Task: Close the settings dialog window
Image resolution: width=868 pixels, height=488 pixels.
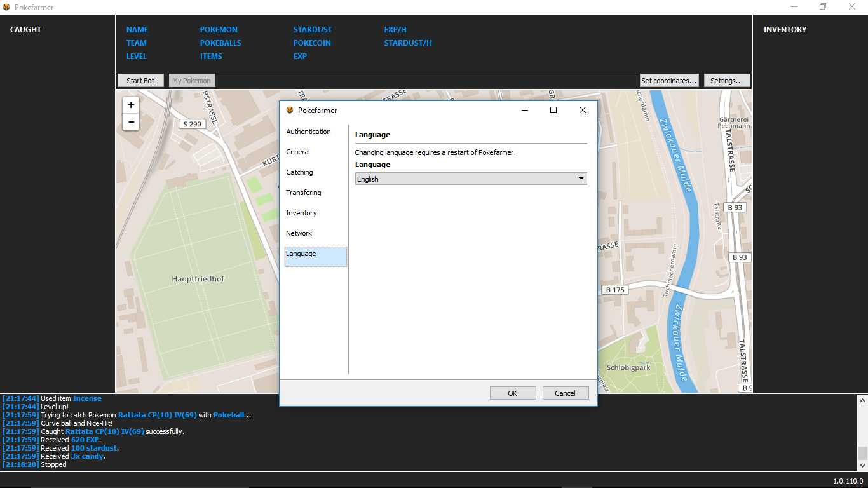Action: pos(582,110)
